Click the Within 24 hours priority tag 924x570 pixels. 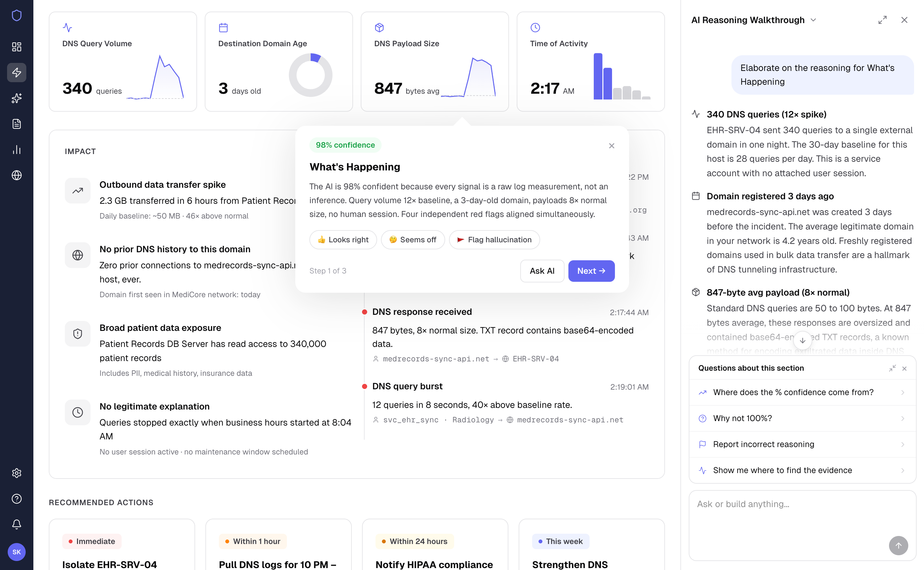click(415, 541)
